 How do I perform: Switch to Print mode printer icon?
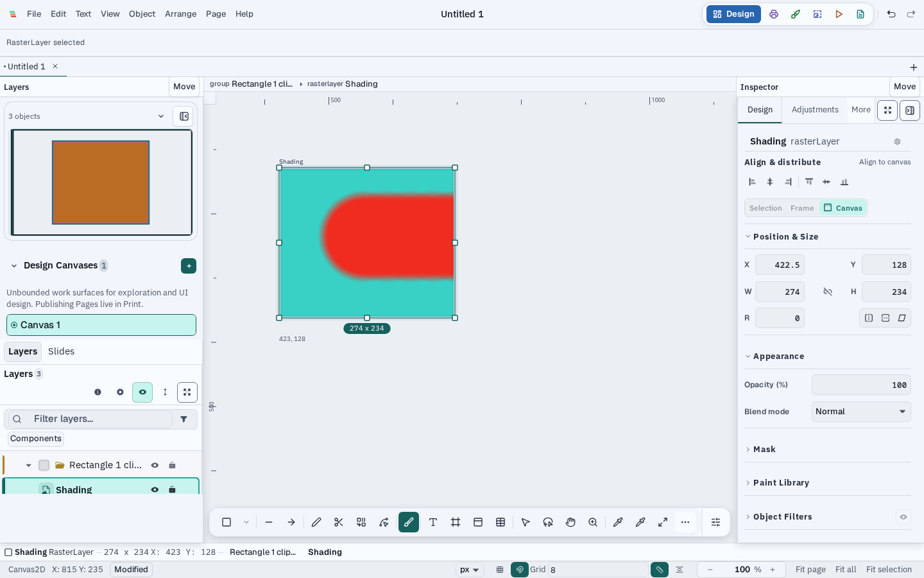point(774,14)
